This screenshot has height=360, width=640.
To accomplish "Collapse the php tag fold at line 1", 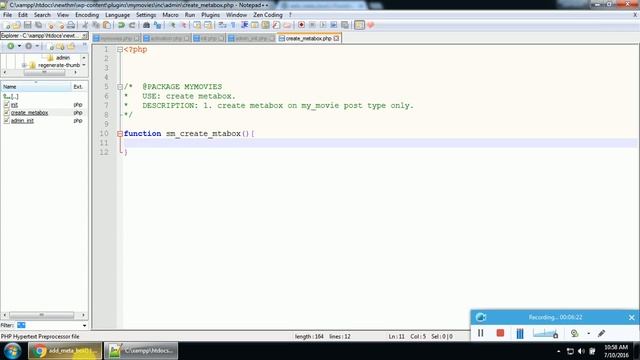I will (x=120, y=49).
